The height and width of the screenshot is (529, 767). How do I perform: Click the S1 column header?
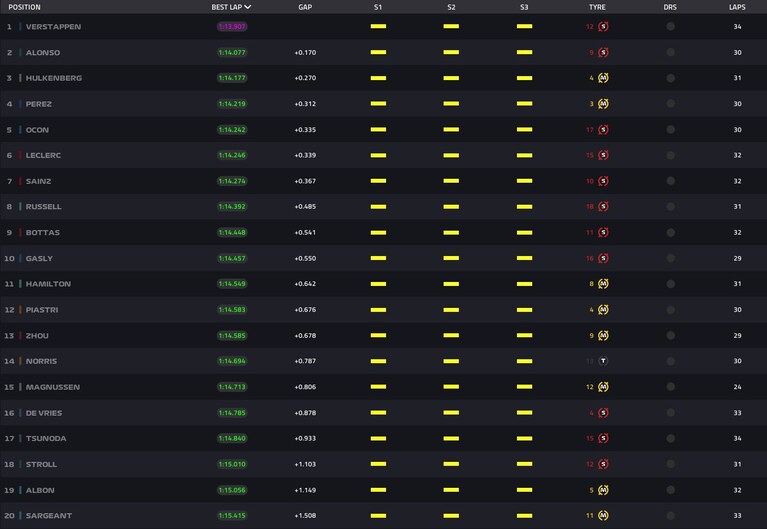[378, 7]
